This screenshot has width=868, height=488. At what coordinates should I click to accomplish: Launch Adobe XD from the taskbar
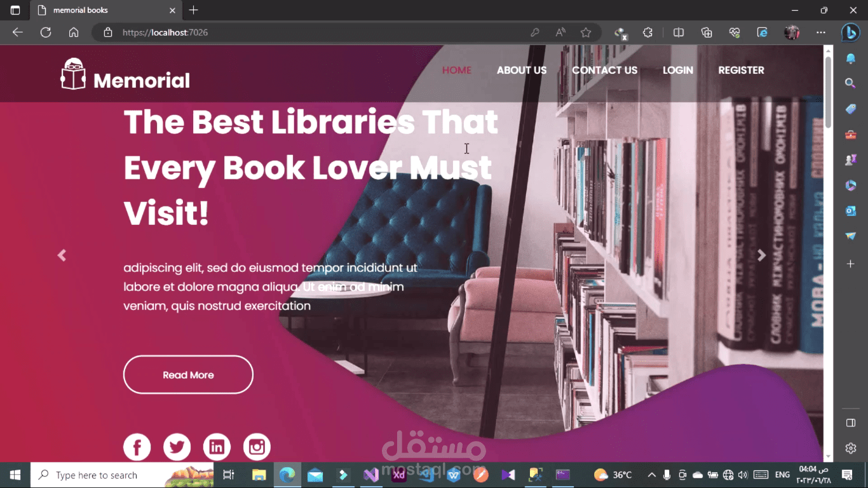pos(398,475)
